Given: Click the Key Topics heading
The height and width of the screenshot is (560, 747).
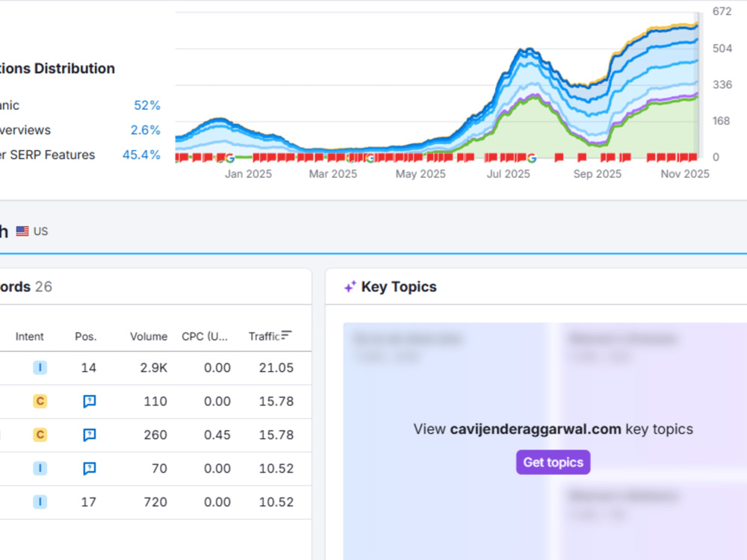Looking at the screenshot, I should [399, 287].
